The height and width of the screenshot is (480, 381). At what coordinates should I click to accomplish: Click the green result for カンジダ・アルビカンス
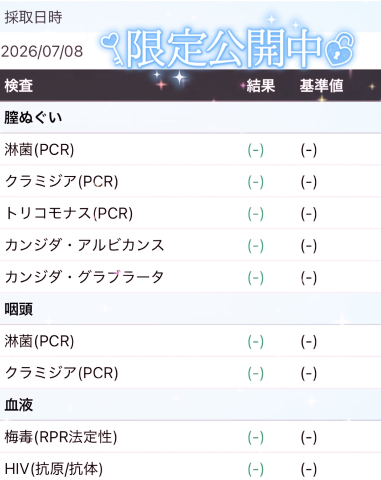[x=256, y=245]
